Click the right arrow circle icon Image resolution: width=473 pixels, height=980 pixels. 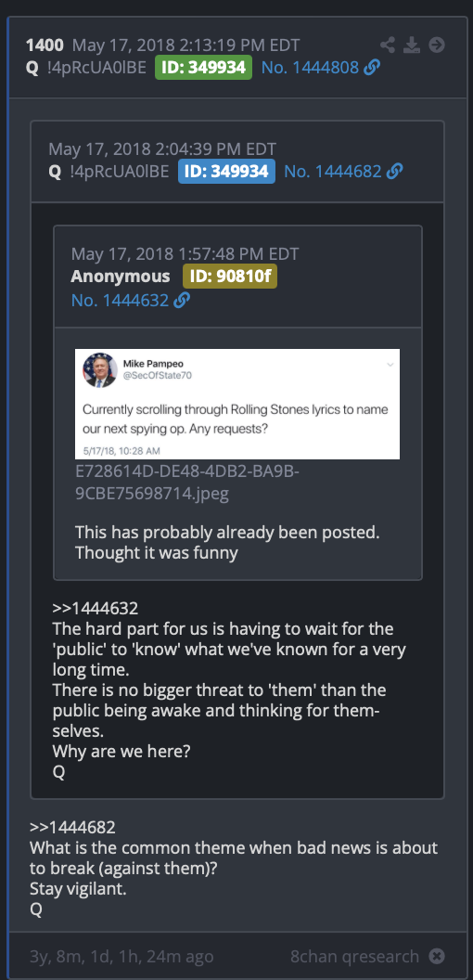[x=437, y=45]
